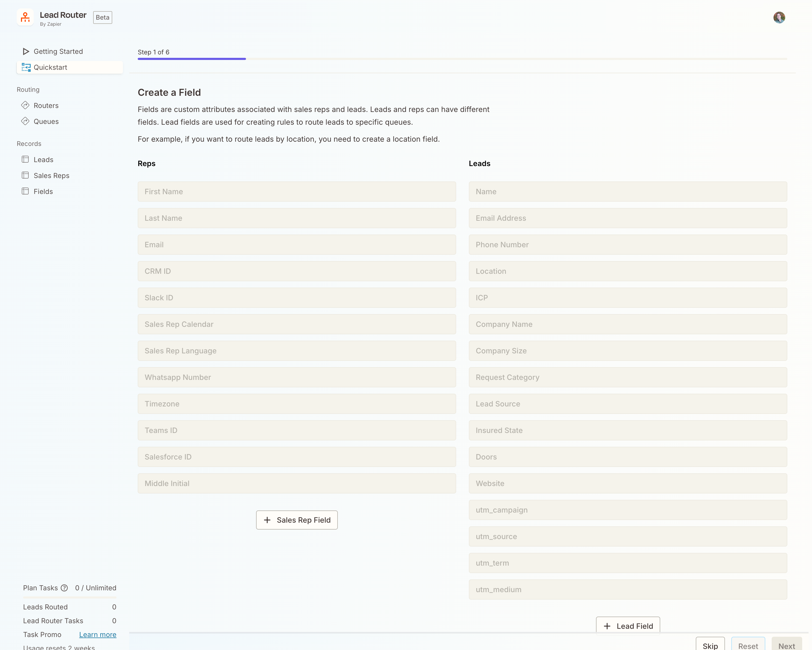Click the Getting Started play icon
The image size is (812, 650).
tap(26, 51)
